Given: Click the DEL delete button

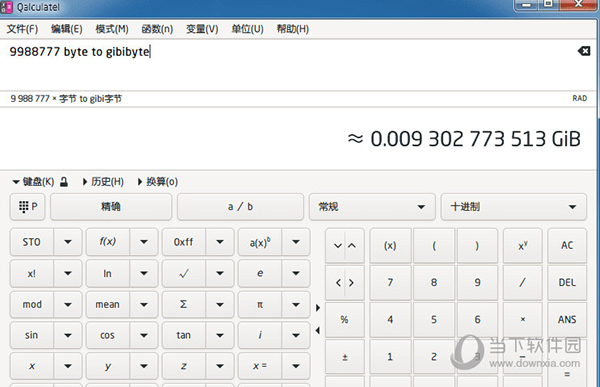Looking at the screenshot, I should point(567,282).
